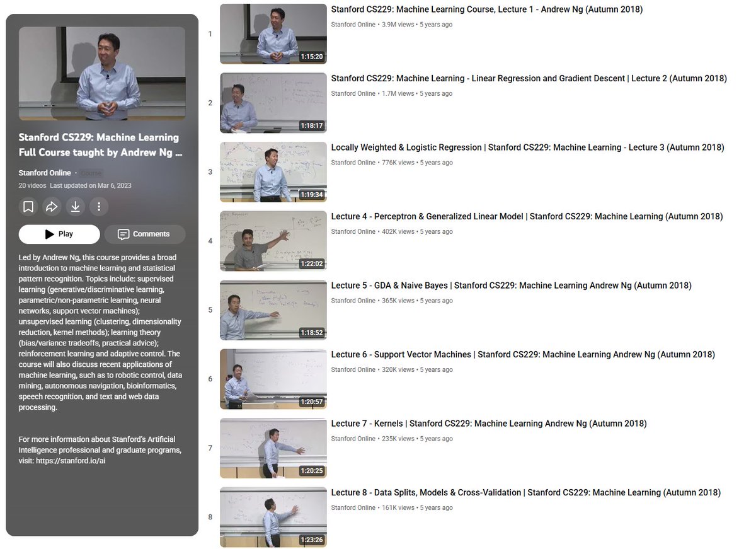The image size is (756, 549).
Task: Open Lecture 3 thumbnail with 1:19:34 duration
Action: [x=273, y=172]
